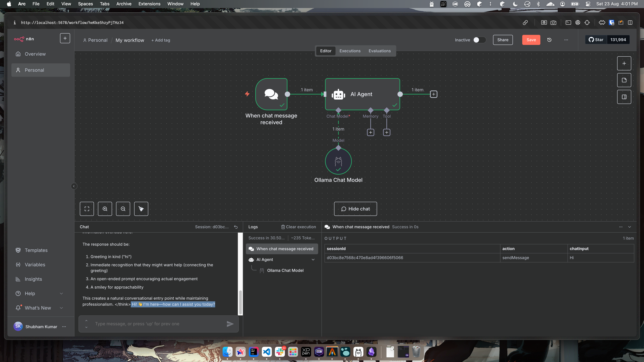This screenshot has height=362, width=644.
Task: Open the Spaces menu in the menu bar
Action: [x=85, y=4]
